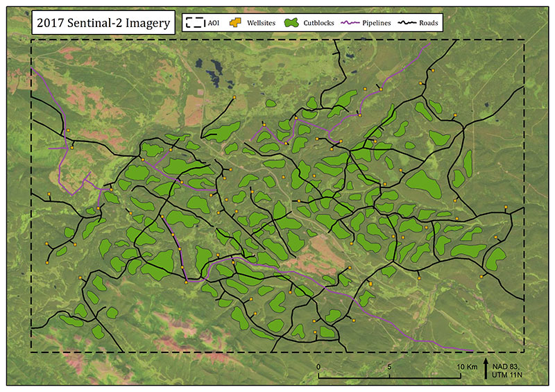555x392 pixels.
Task: Click the green Cutblocks legend symbol
Action: (x=291, y=23)
